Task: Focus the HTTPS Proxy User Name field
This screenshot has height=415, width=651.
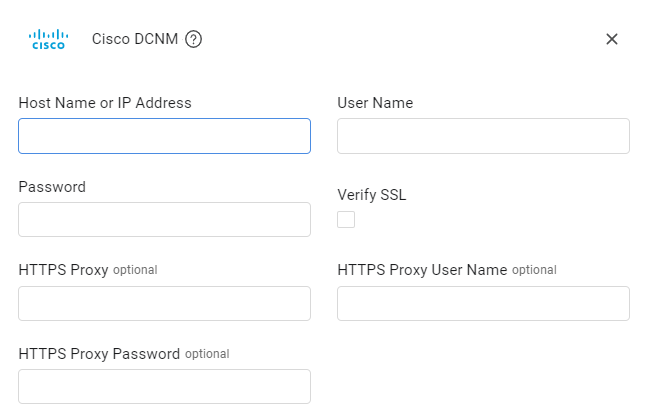Action: [x=483, y=303]
